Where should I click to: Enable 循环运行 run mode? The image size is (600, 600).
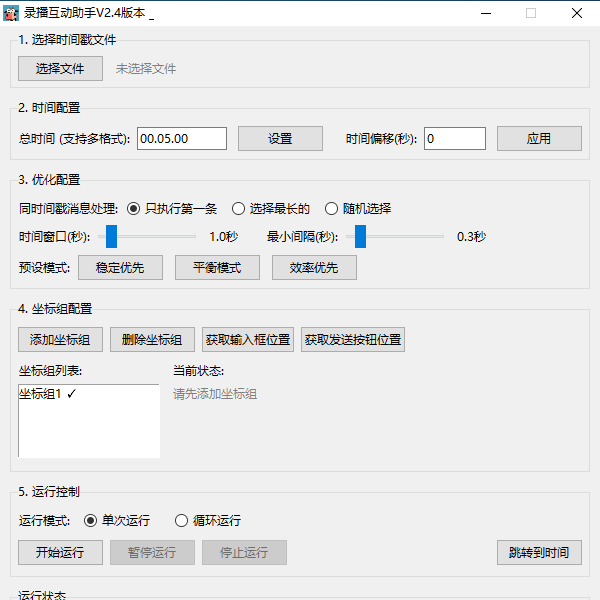[182, 520]
